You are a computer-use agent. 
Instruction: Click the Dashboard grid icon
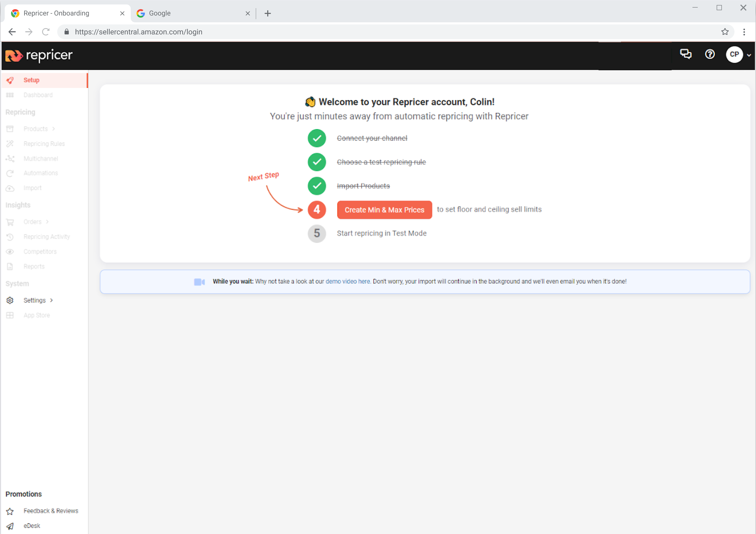[10, 95]
